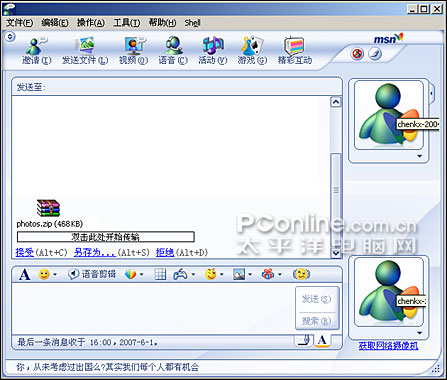Open the Actions (操作) menu
This screenshot has width=447, height=380.
(91, 23)
